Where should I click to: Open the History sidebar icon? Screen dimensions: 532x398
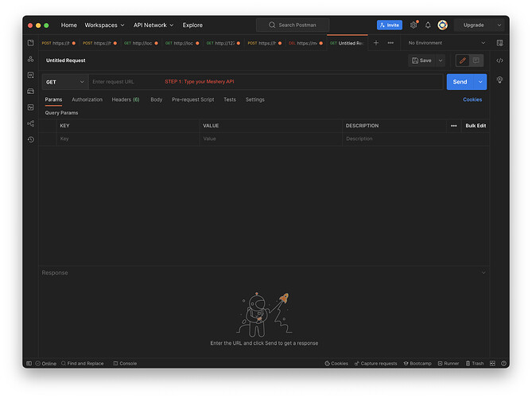click(x=30, y=139)
